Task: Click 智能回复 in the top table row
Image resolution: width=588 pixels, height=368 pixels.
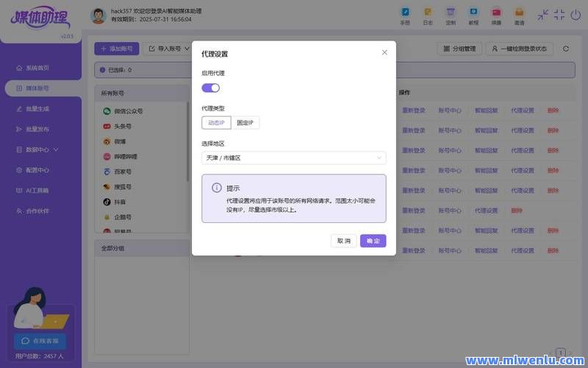Action: click(487, 110)
